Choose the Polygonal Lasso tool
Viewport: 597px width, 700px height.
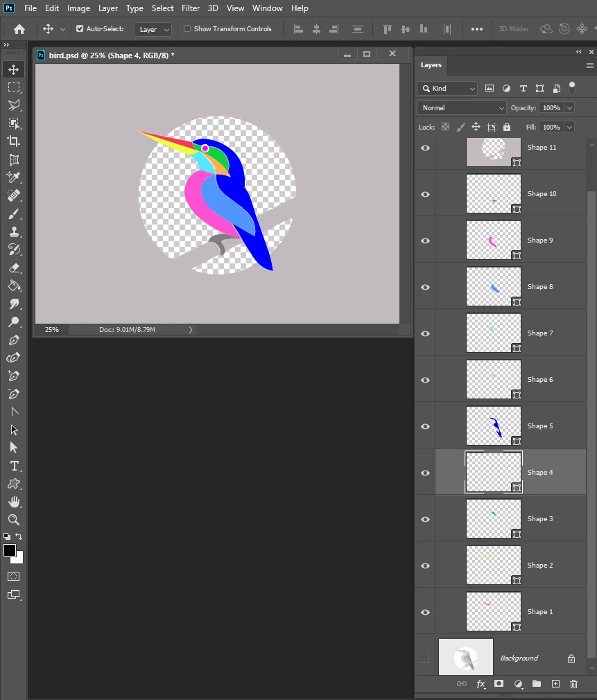(13, 105)
